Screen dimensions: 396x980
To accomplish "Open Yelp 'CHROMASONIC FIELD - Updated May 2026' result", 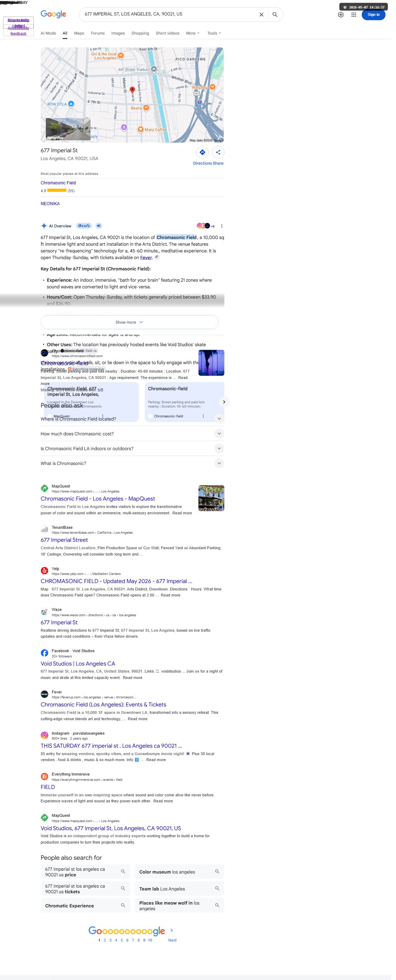I will point(116,581).
